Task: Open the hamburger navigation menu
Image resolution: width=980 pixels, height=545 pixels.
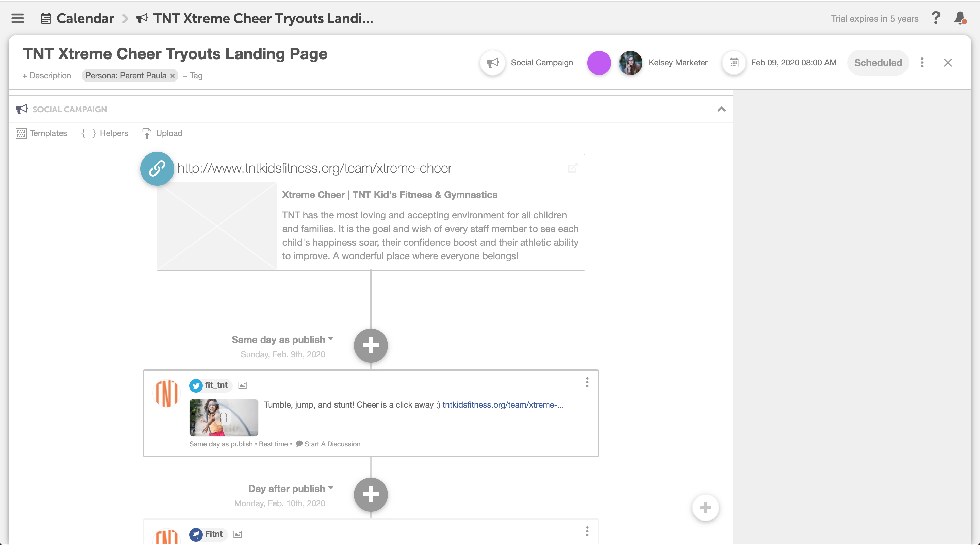Action: click(17, 18)
